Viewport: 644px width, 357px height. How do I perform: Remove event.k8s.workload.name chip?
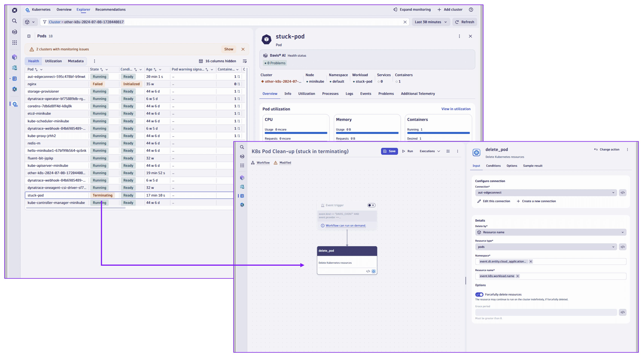click(x=518, y=276)
